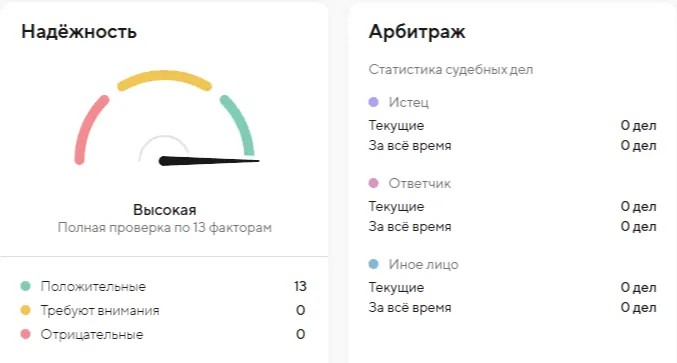Image resolution: width=677 pixels, height=363 pixels.
Task: Click Текущие under Истец
Action: click(x=396, y=126)
